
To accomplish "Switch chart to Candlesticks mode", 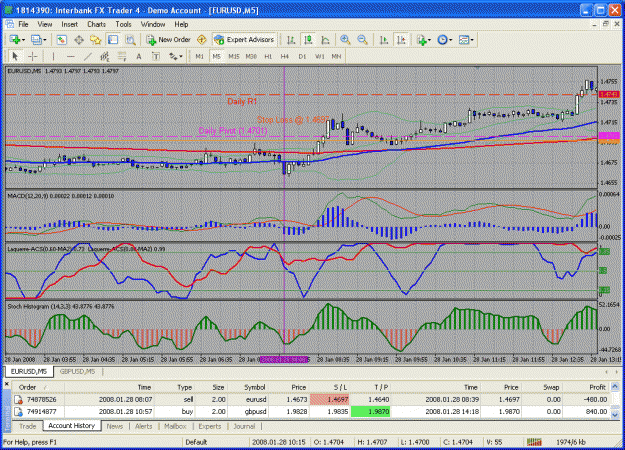I will 308,40.
